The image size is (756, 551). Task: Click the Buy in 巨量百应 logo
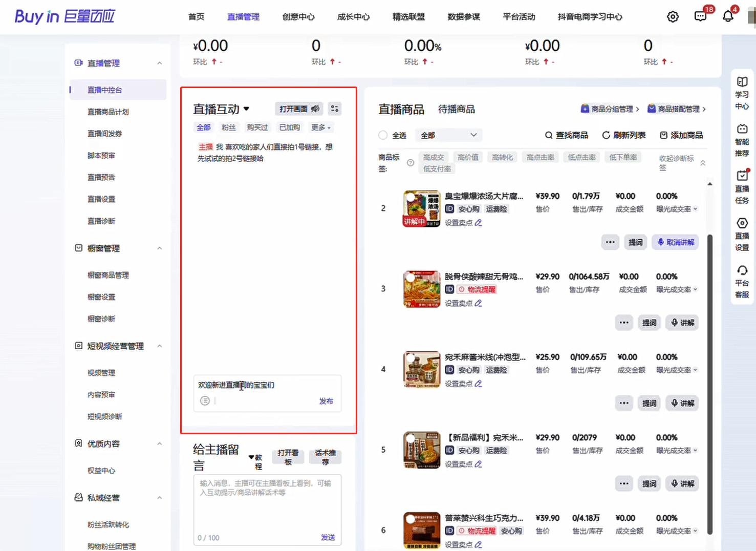click(64, 16)
